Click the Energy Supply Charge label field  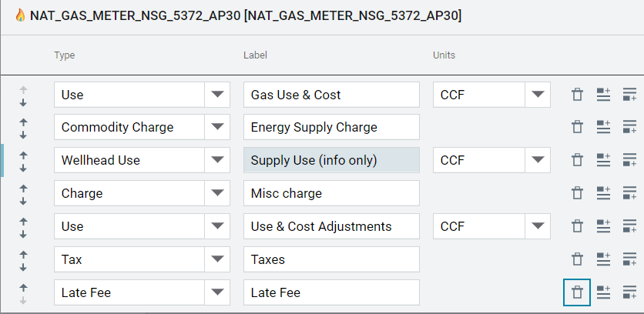click(331, 127)
